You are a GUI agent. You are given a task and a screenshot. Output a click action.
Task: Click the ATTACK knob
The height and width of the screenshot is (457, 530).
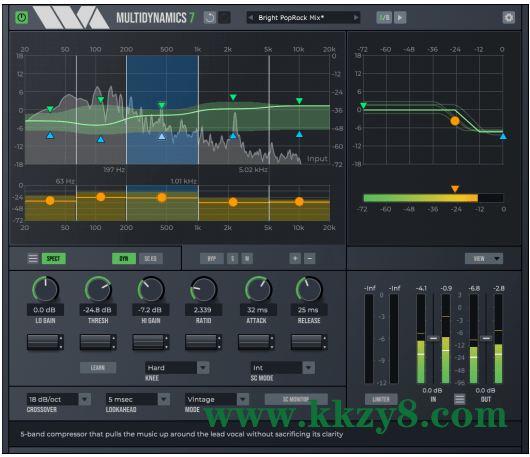[x=258, y=289]
